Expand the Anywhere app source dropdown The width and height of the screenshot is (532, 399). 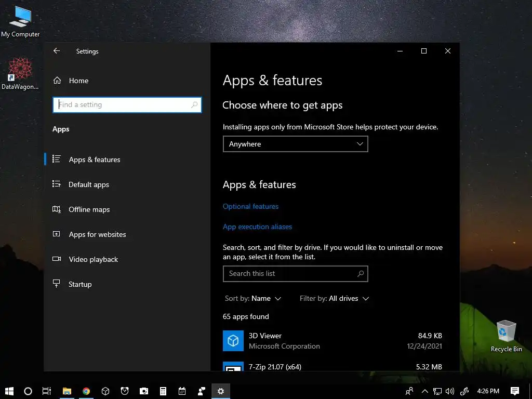point(295,144)
